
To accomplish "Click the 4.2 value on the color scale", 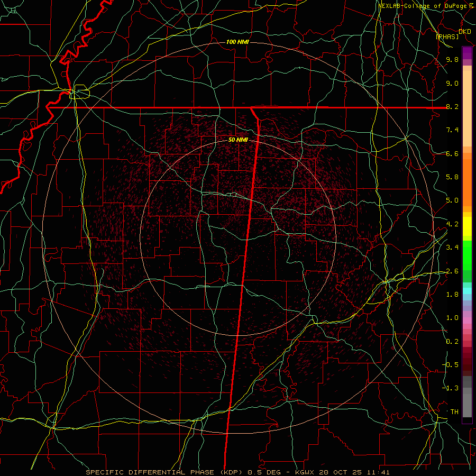I will pyautogui.click(x=452, y=224).
